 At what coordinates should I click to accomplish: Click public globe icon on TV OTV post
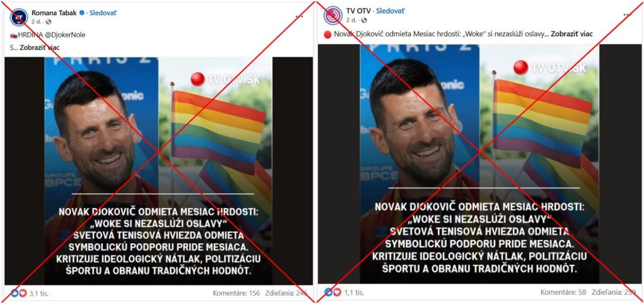coord(364,20)
